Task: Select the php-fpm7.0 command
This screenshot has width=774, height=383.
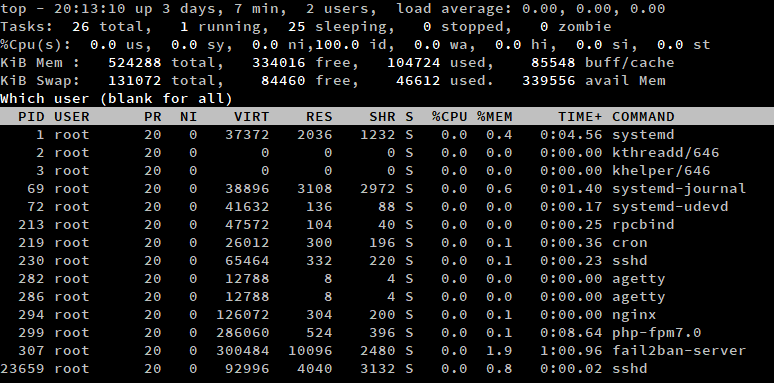Action: point(657,333)
